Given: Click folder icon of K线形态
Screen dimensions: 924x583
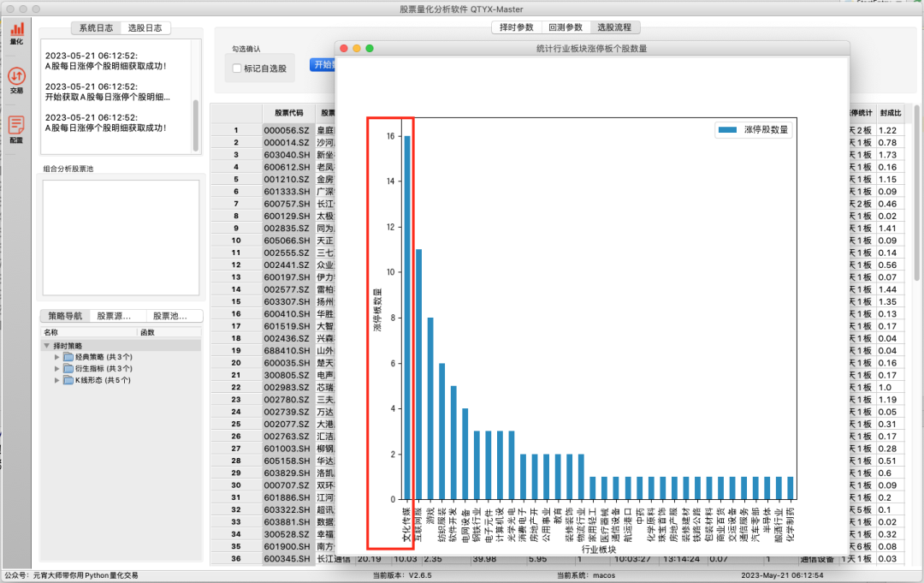Looking at the screenshot, I should coord(68,380).
